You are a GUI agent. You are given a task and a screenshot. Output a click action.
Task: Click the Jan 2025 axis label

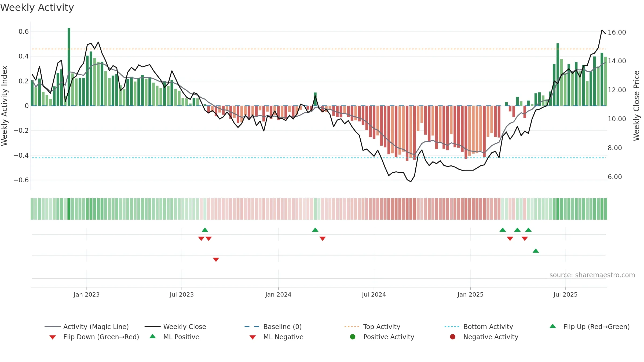click(x=470, y=294)
